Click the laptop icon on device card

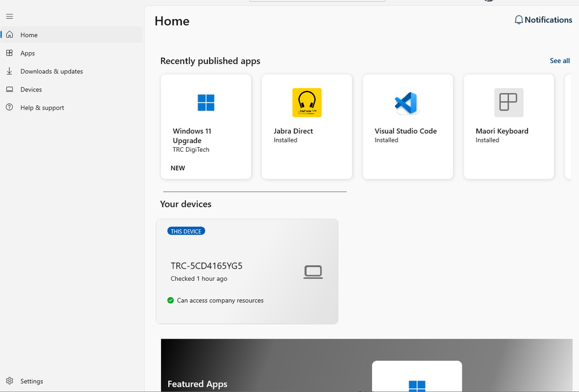click(313, 272)
